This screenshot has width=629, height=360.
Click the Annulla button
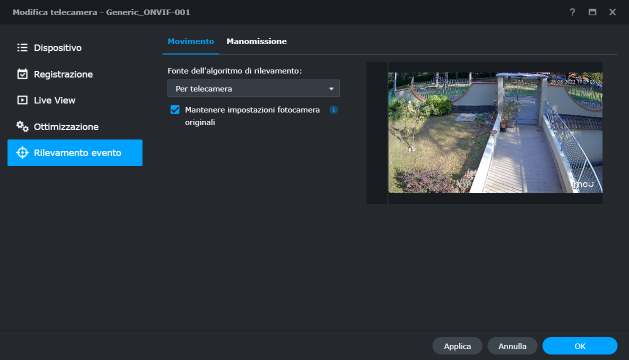[x=512, y=346]
